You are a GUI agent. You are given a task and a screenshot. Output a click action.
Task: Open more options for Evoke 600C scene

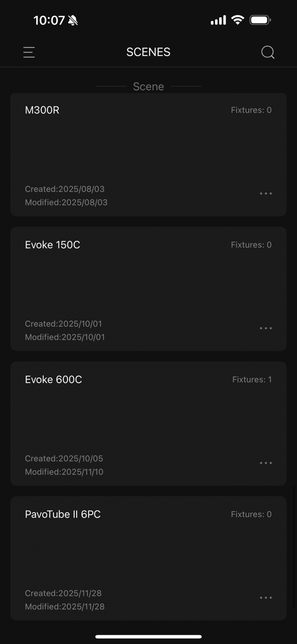pyautogui.click(x=266, y=463)
